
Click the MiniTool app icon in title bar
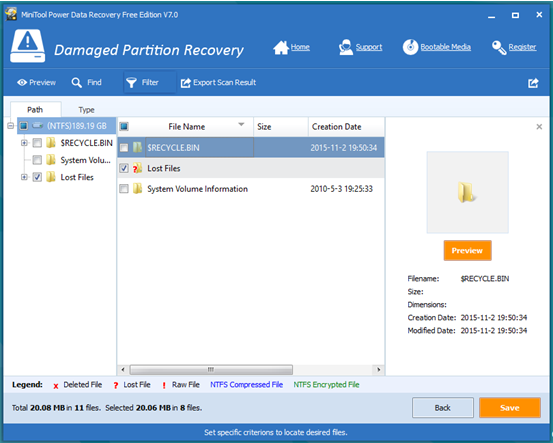[11, 14]
